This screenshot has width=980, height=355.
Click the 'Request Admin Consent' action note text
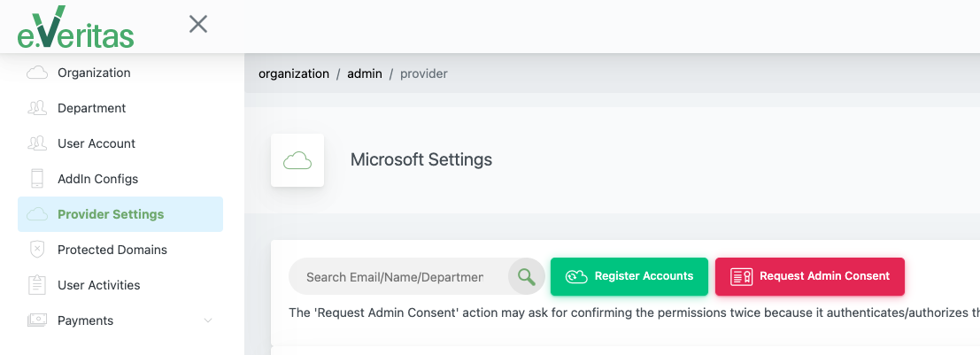635,312
